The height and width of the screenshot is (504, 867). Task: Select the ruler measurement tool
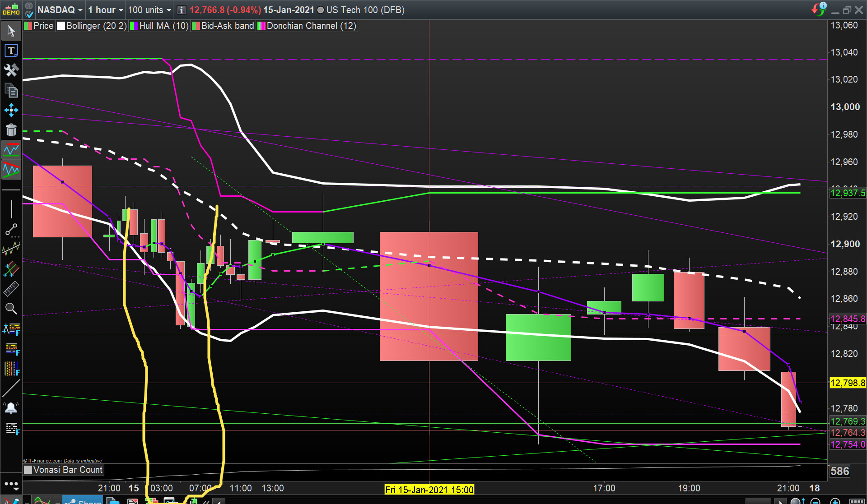click(x=11, y=289)
